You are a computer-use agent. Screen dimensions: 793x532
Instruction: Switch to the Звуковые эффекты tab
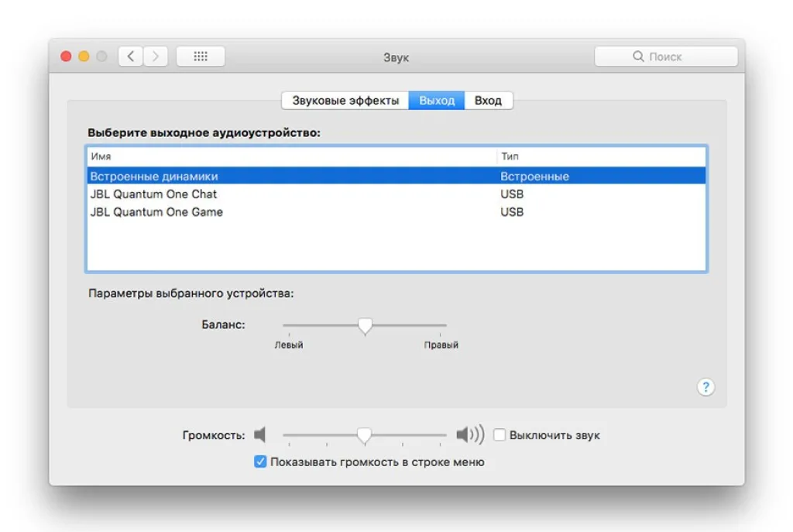pyautogui.click(x=345, y=101)
